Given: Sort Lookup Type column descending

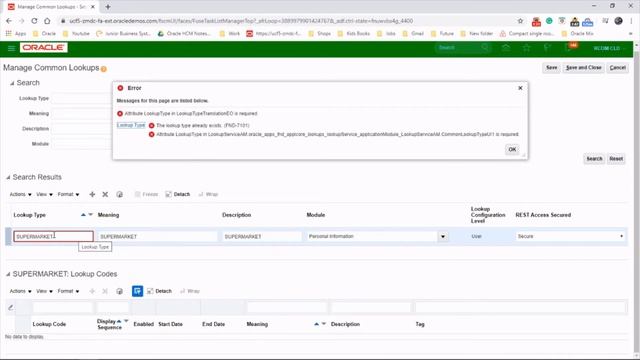Looking at the screenshot, I should click(x=90, y=215).
